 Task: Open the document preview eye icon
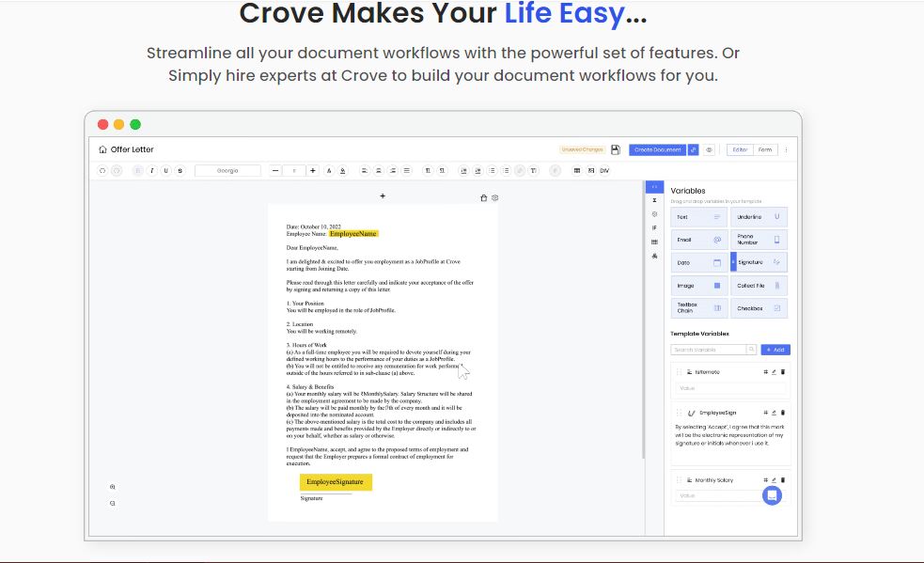pyautogui.click(x=709, y=149)
